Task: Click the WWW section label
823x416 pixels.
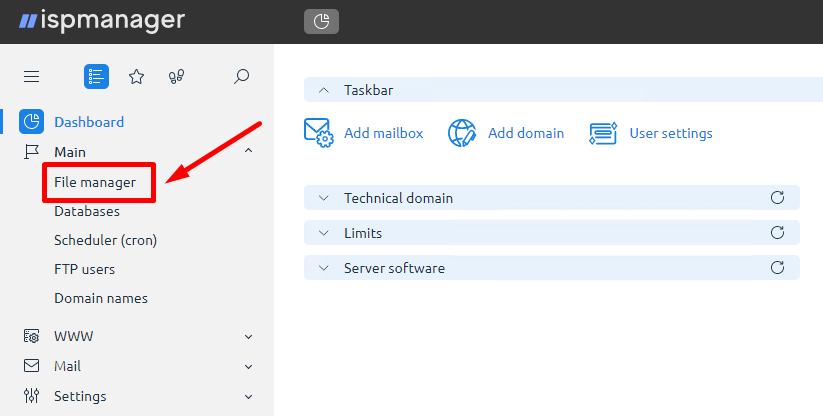Action: [73, 336]
